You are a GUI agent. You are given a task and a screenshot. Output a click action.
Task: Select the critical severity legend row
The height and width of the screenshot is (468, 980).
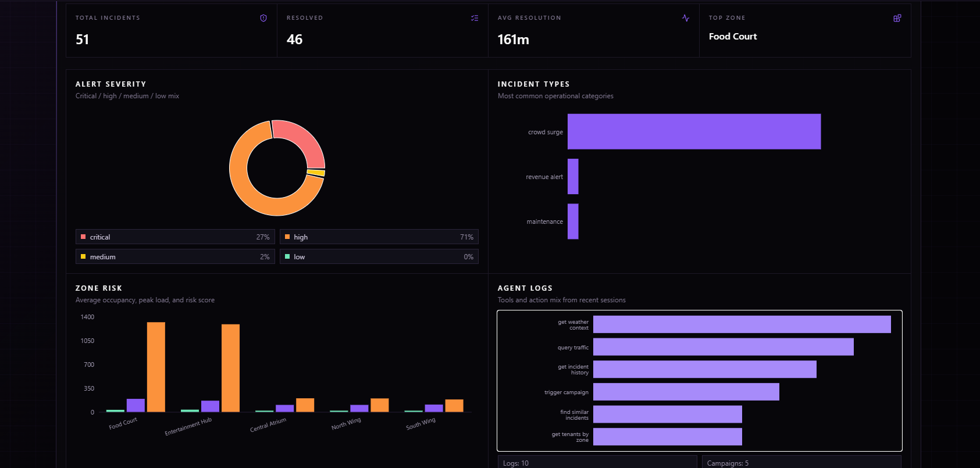click(x=175, y=237)
